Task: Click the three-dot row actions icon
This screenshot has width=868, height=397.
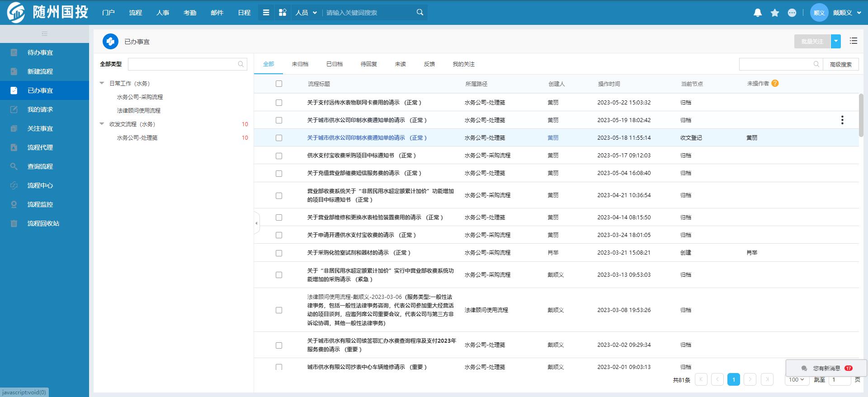Action: [842, 120]
